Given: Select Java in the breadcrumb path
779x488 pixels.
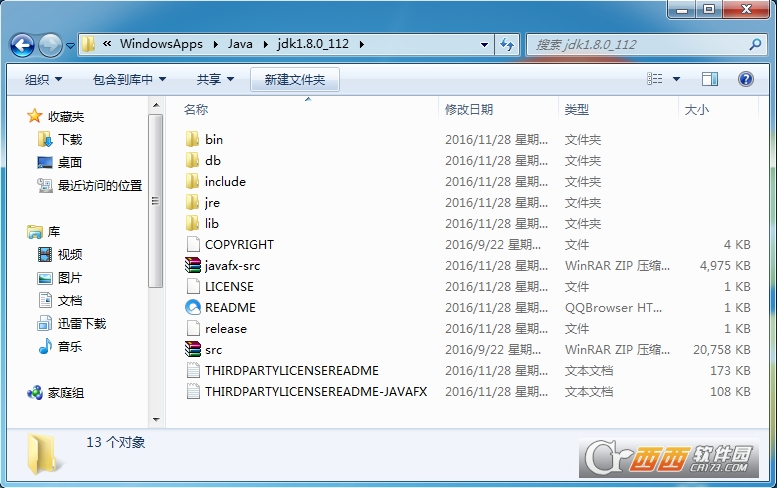Looking at the screenshot, I should (x=240, y=44).
